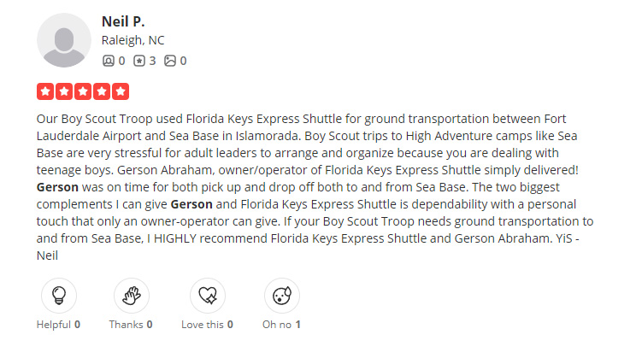This screenshot has width=642, height=364.
Task: Click the Thanks 0 label
Action: point(131,325)
